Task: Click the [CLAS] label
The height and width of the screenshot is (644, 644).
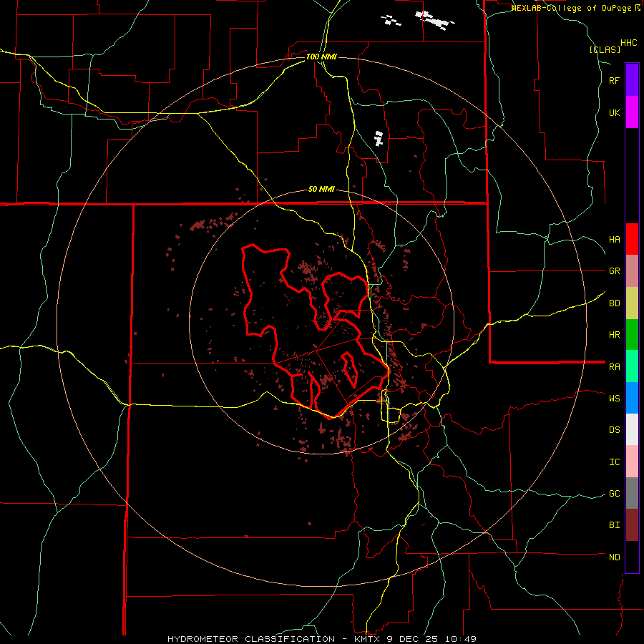Action: tap(605, 50)
